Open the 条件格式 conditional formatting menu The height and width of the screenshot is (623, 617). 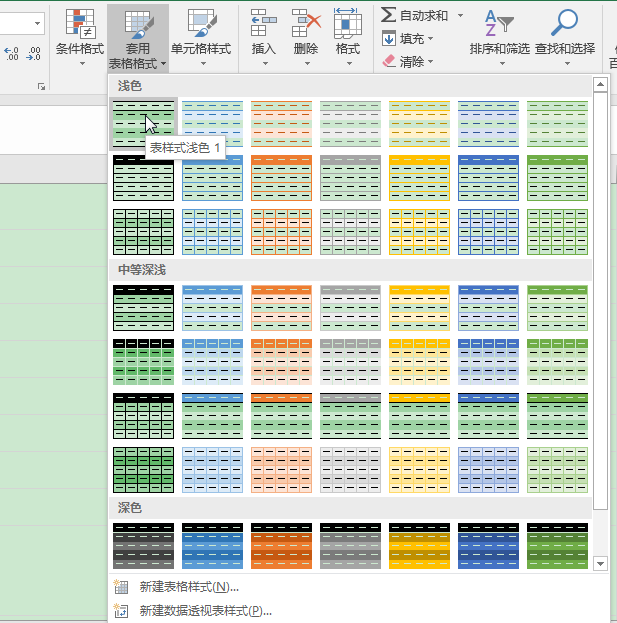click(80, 38)
